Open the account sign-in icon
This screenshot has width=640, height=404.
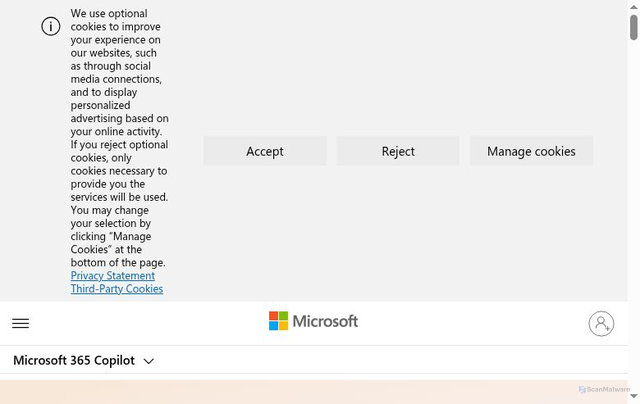601,324
